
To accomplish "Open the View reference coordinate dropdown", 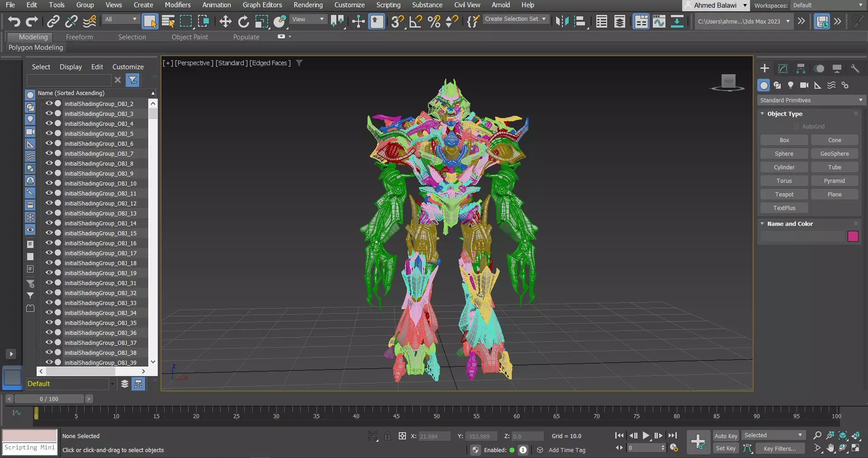I will tap(308, 19).
